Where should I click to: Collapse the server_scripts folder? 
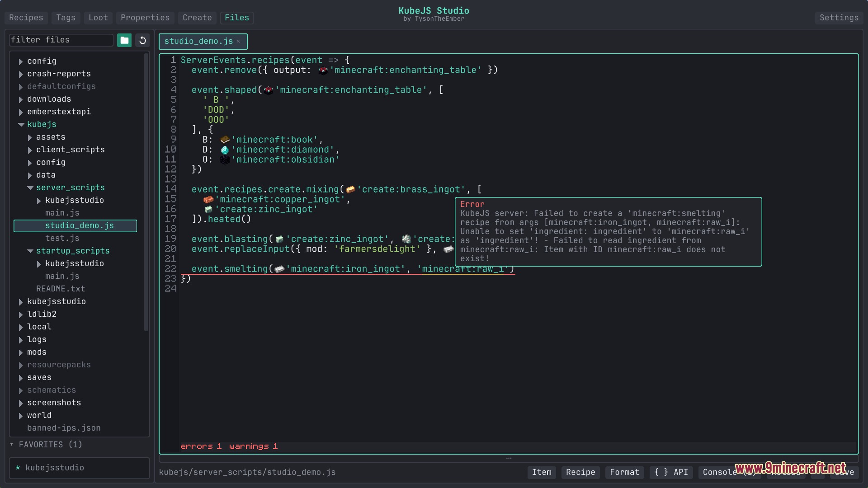30,188
